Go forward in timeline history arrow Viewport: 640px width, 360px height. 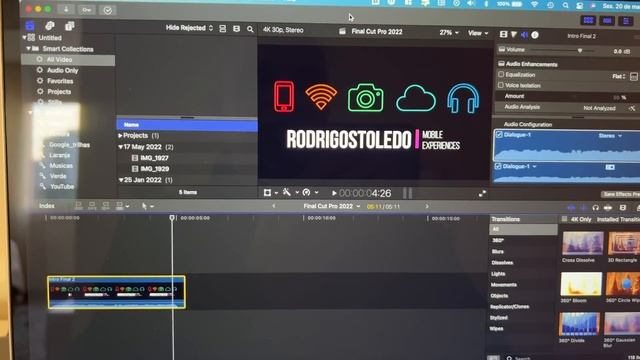click(427, 207)
